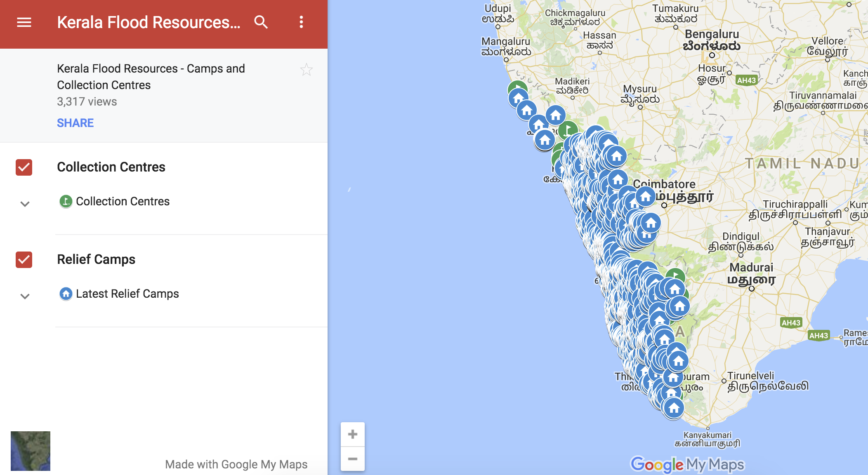868x475 pixels.
Task: Open the three-dot more options menu
Action: [x=301, y=22]
